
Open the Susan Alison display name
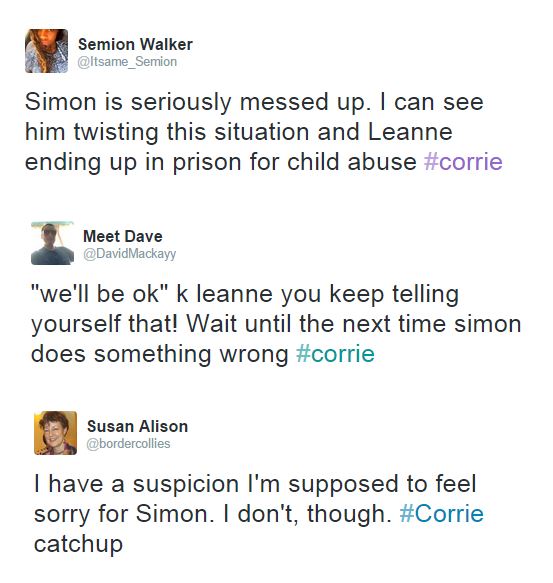tap(137, 426)
